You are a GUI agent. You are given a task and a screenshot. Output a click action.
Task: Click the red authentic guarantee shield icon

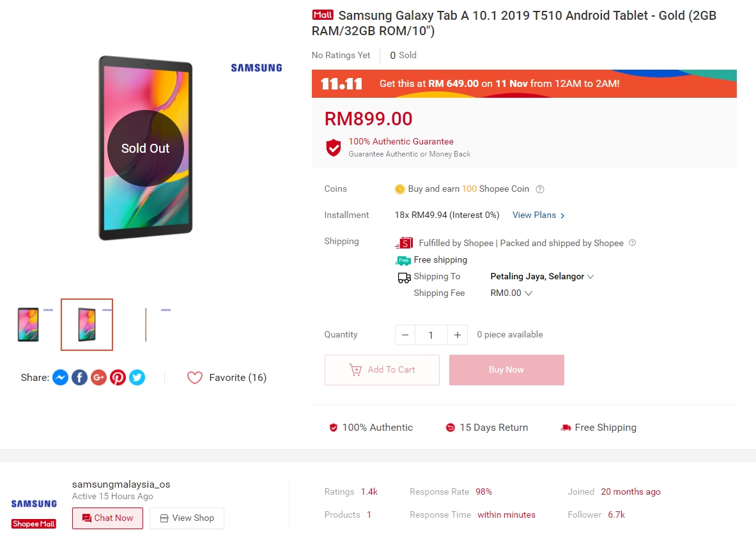click(334, 148)
